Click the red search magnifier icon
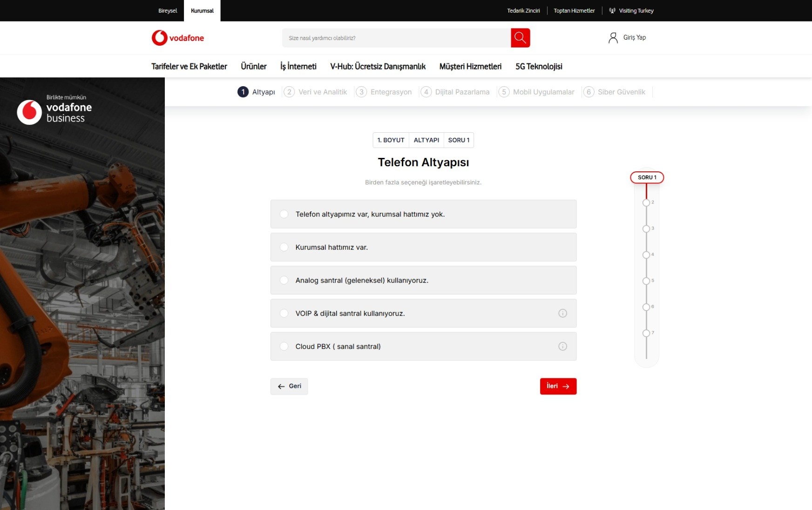 [520, 38]
